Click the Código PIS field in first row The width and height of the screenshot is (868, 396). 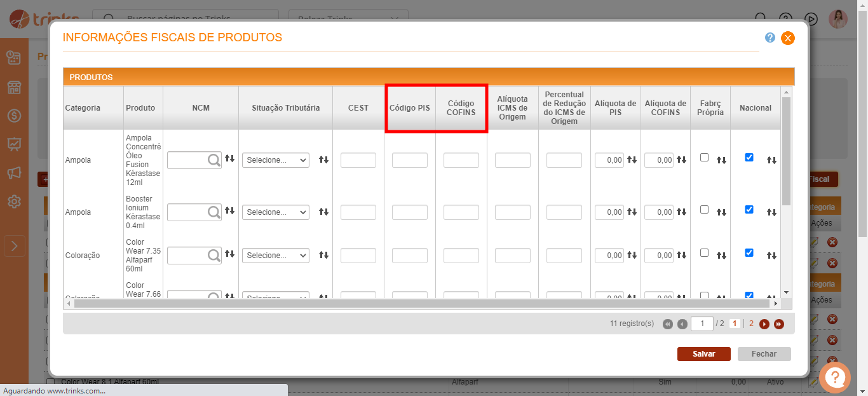[x=409, y=160]
